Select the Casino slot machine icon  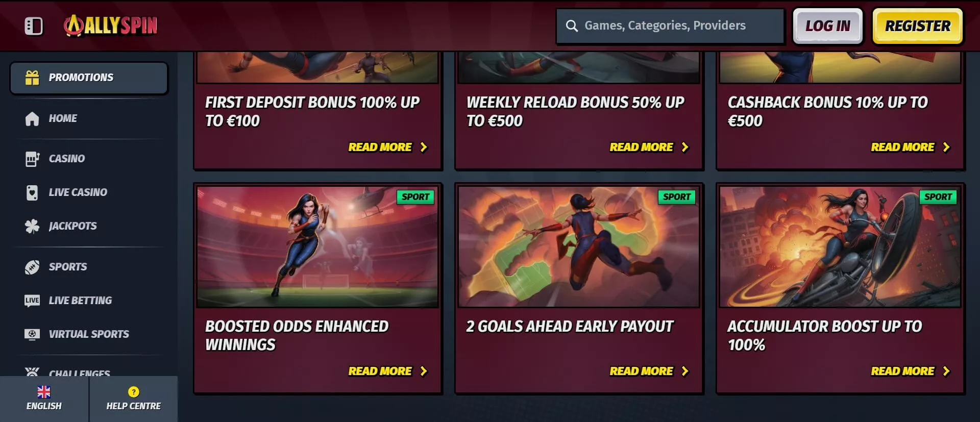(x=32, y=159)
